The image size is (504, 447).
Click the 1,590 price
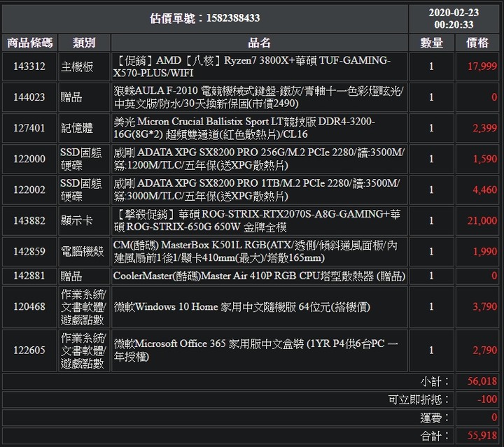484,159
